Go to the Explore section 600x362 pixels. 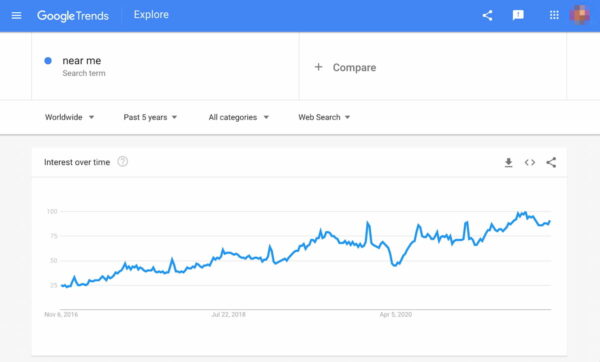151,15
